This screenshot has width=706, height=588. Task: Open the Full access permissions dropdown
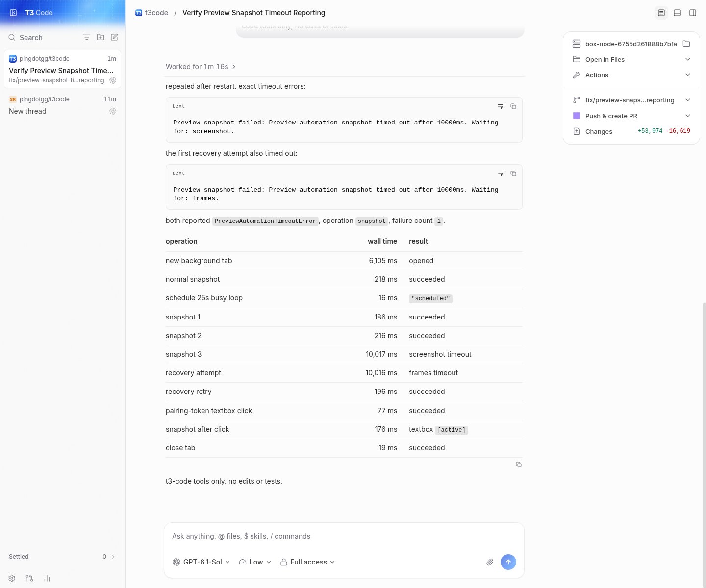[308, 562]
